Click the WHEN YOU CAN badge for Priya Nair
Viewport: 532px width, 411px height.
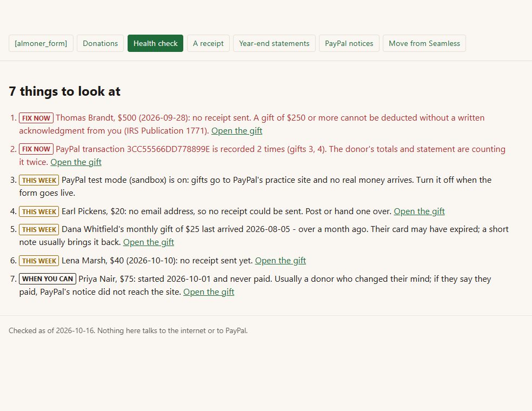[48, 279]
